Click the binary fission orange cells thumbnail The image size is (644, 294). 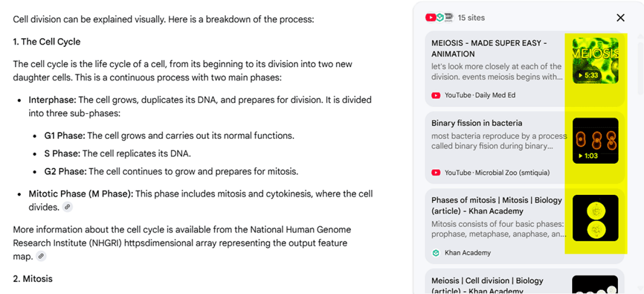click(595, 140)
